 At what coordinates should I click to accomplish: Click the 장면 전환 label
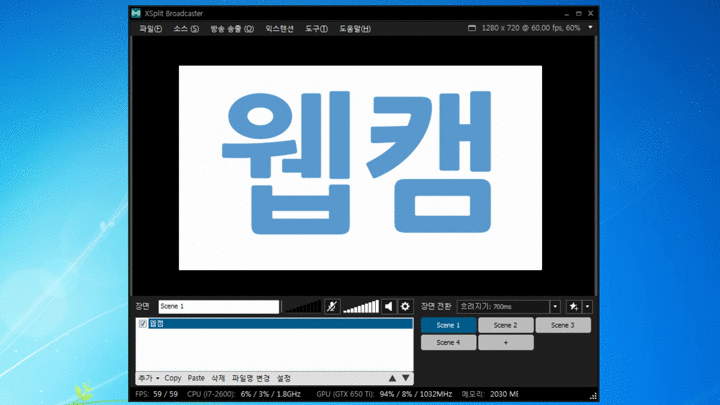pyautogui.click(x=436, y=306)
